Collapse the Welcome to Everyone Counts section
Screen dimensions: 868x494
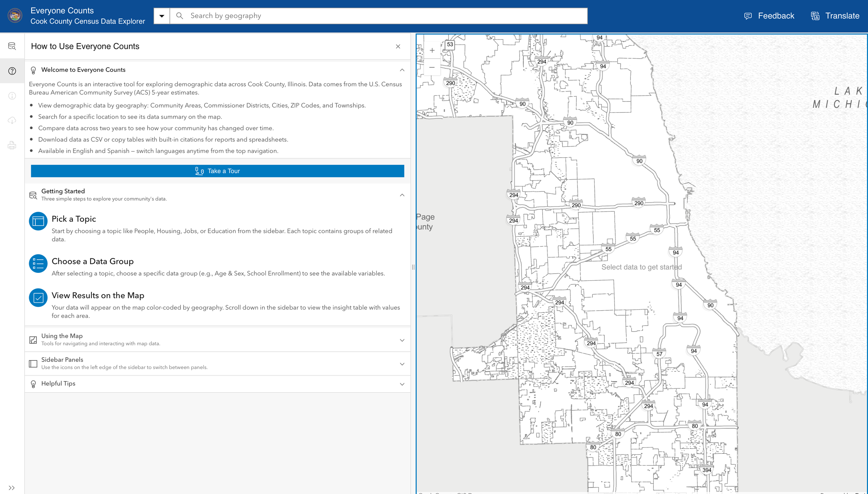(x=402, y=70)
